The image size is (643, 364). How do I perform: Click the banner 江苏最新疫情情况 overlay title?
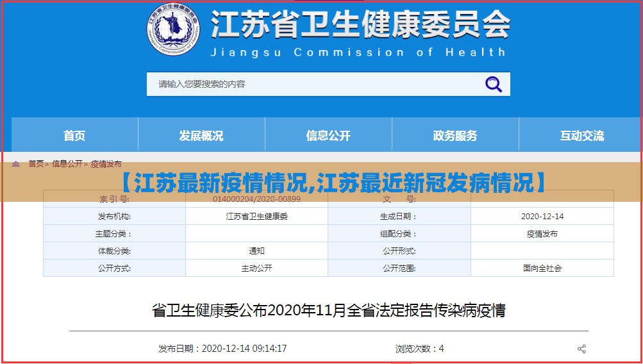click(333, 183)
